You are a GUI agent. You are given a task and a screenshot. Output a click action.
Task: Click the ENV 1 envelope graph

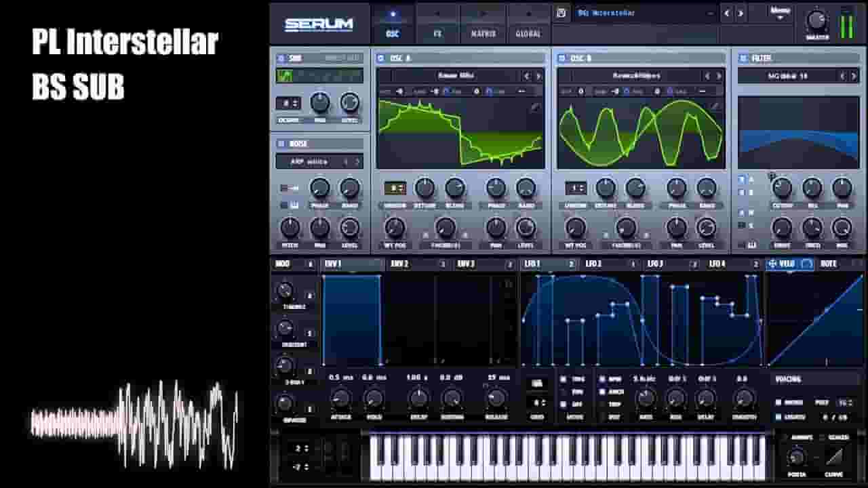pyautogui.click(x=419, y=320)
